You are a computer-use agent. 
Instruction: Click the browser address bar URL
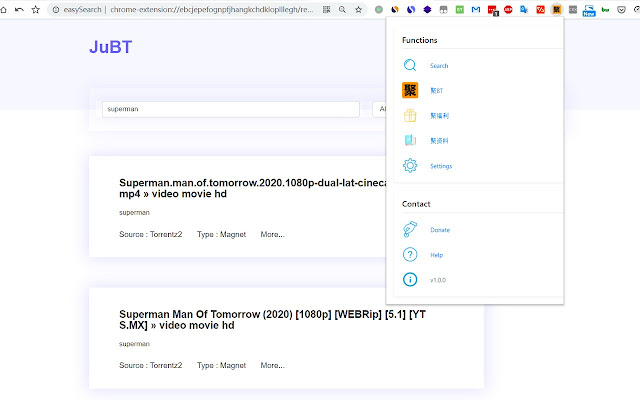200,9
